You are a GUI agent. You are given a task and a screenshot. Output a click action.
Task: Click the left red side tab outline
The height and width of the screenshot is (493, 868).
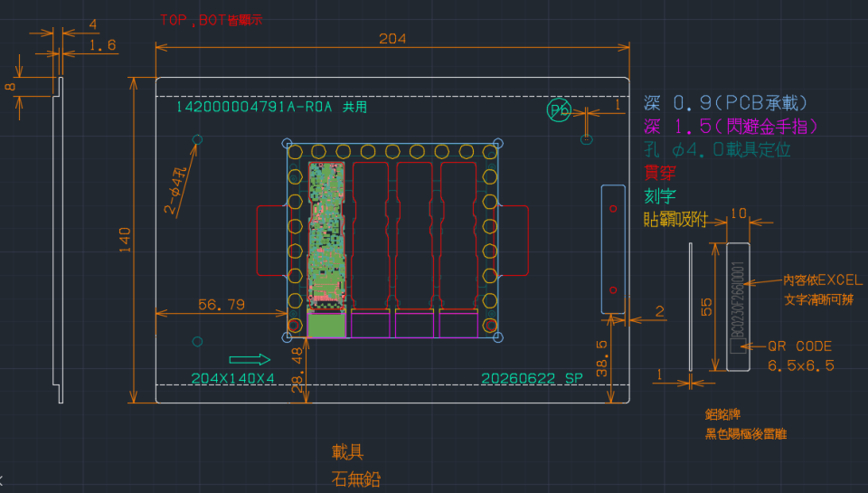pyautogui.click(x=272, y=241)
